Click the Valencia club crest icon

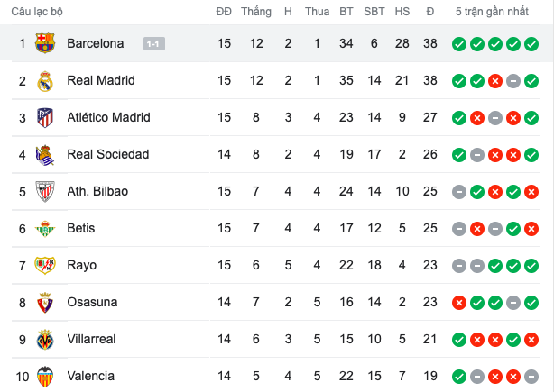[x=45, y=376]
